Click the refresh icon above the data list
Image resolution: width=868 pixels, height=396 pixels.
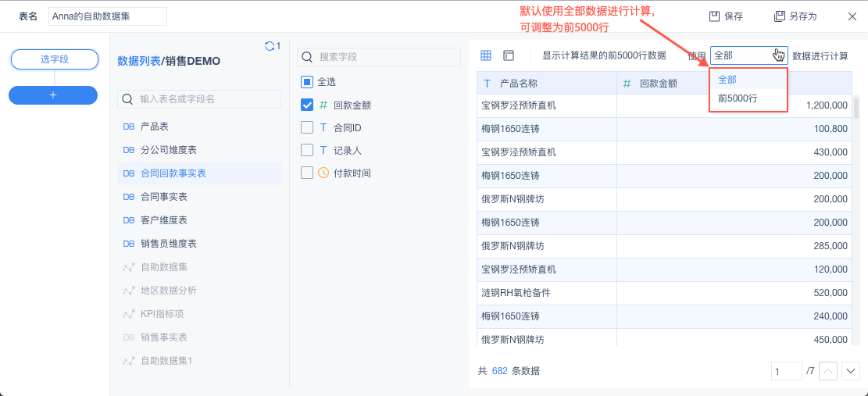click(x=270, y=46)
